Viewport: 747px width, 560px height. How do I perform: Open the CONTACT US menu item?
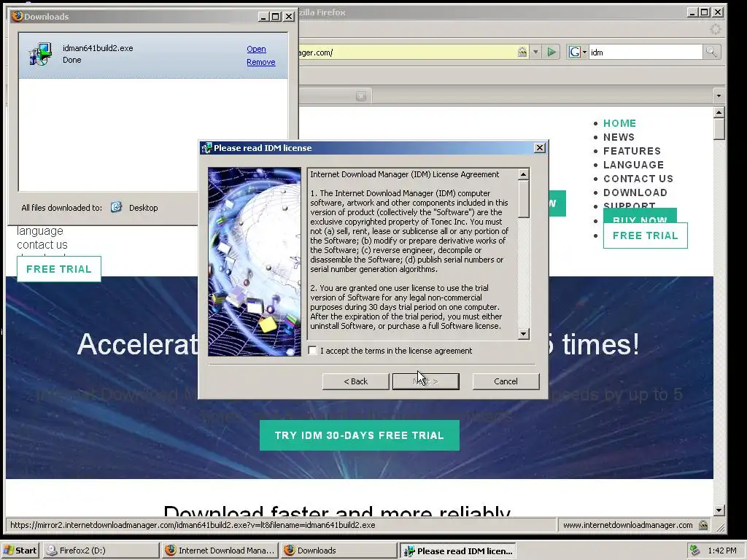[x=638, y=179]
